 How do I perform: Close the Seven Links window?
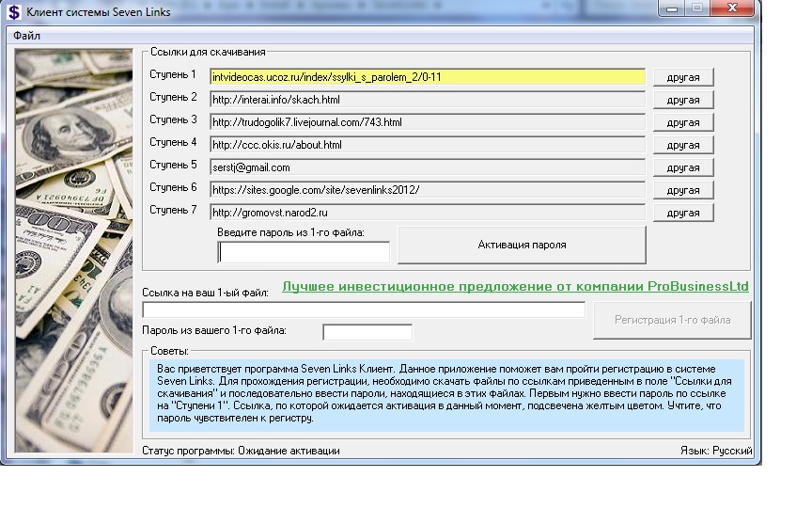(x=732, y=8)
